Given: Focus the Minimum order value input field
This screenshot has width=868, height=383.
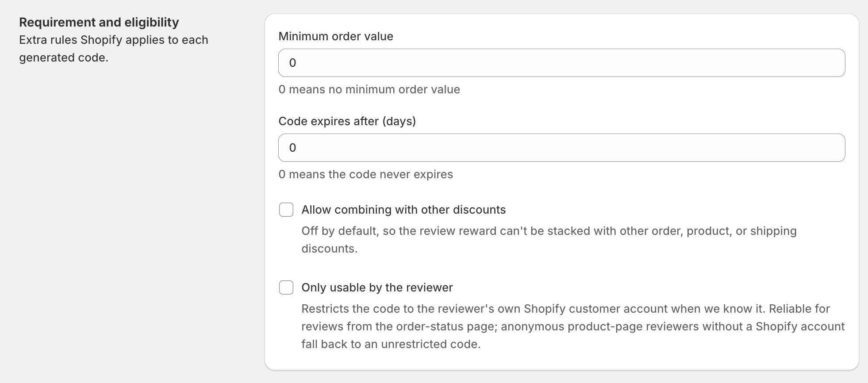Looking at the screenshot, I should click(x=562, y=63).
